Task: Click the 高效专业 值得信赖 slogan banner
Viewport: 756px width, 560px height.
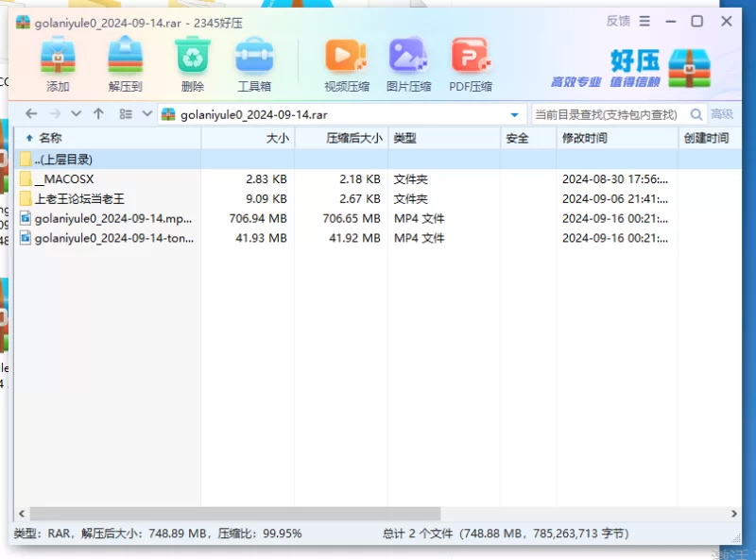Action: pyautogui.click(x=605, y=82)
